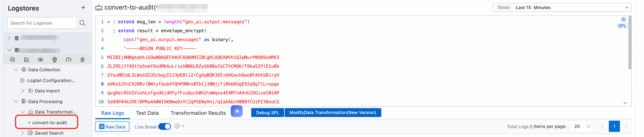Open the Last 15 Minutes time range dropdown
Viewport: 644px width, 137px height.
pos(562,7)
